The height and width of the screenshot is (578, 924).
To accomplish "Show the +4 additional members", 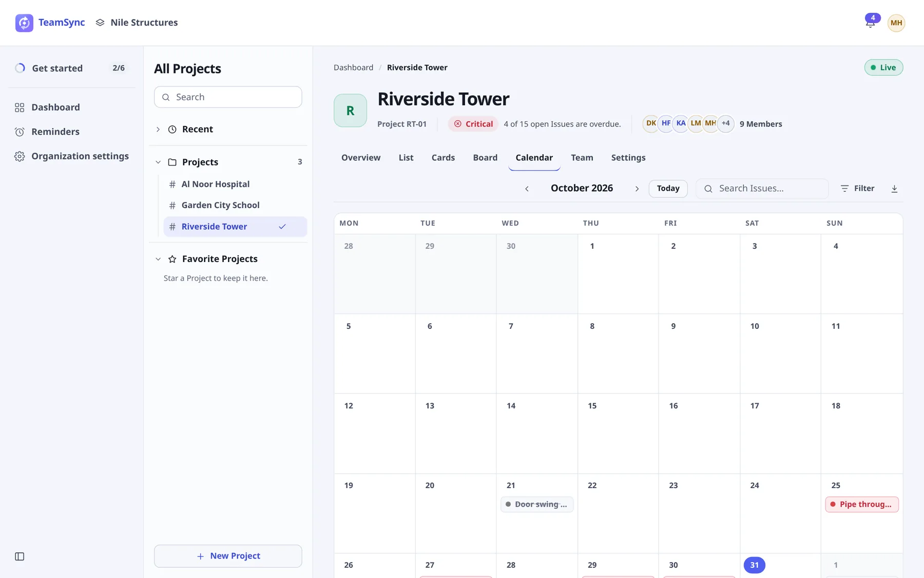I will click(725, 123).
